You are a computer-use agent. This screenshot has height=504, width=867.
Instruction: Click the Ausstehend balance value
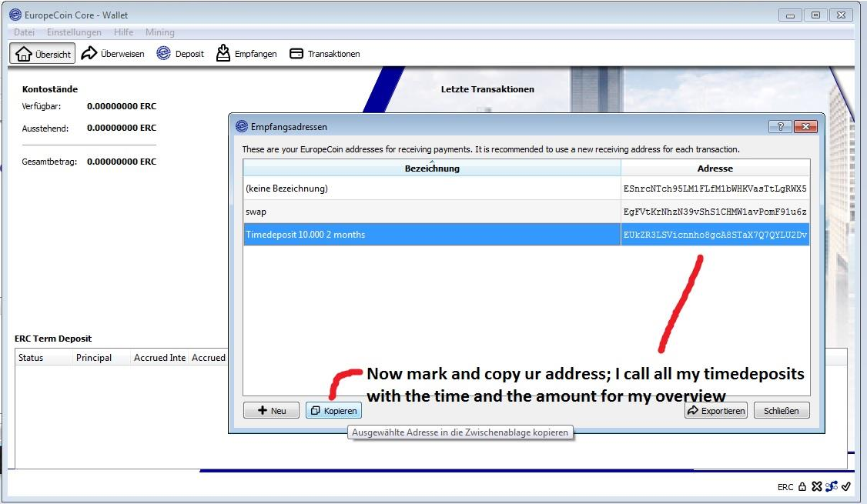point(122,128)
